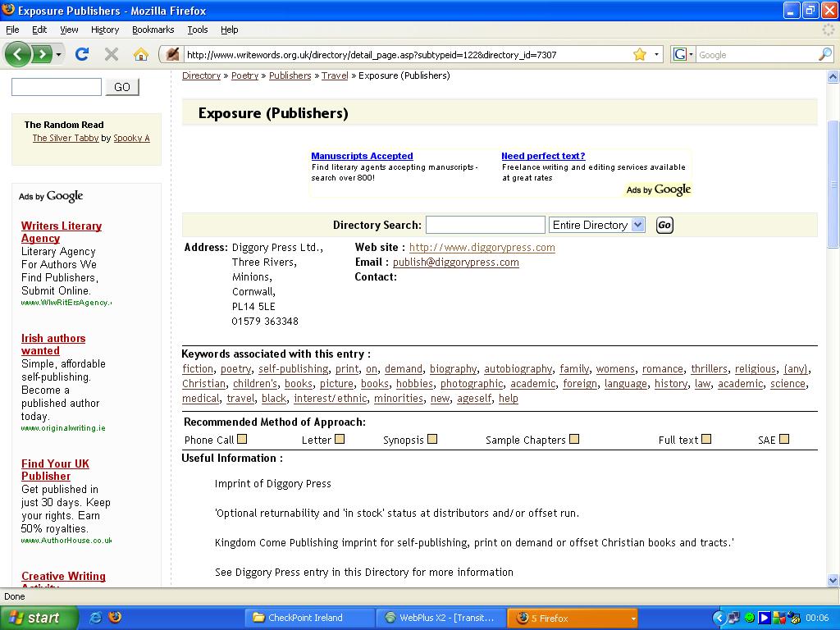Click the publish@diggorypress.com email link
This screenshot has height=630, width=840.
coord(456,262)
